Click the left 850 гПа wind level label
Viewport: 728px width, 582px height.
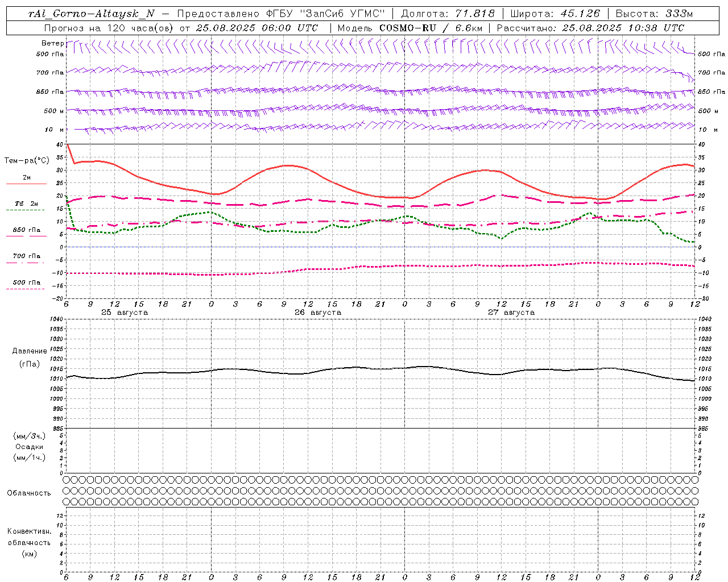(50, 92)
